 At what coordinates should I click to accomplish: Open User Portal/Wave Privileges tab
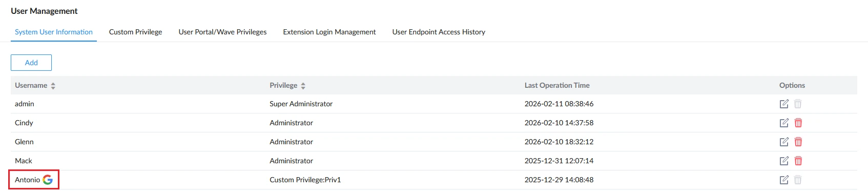(x=223, y=32)
